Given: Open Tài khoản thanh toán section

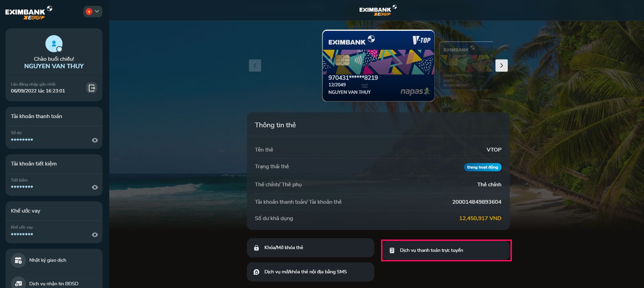Looking at the screenshot, I should click(54, 116).
